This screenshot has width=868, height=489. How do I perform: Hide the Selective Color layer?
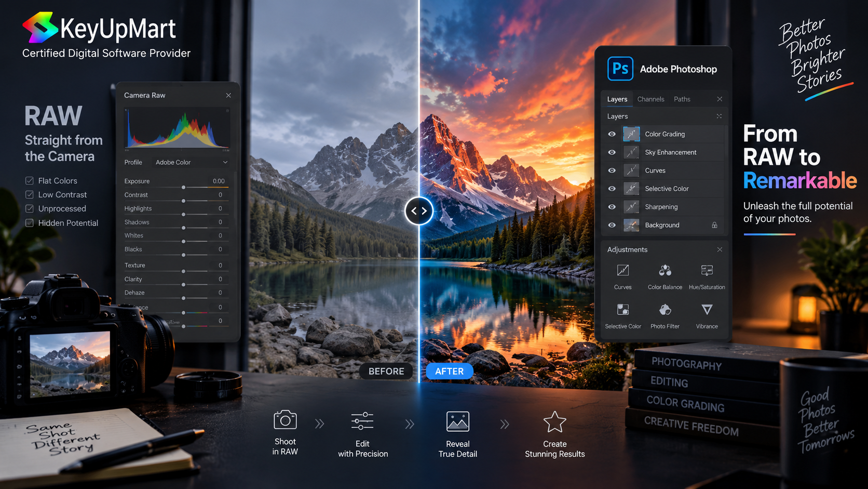click(612, 189)
